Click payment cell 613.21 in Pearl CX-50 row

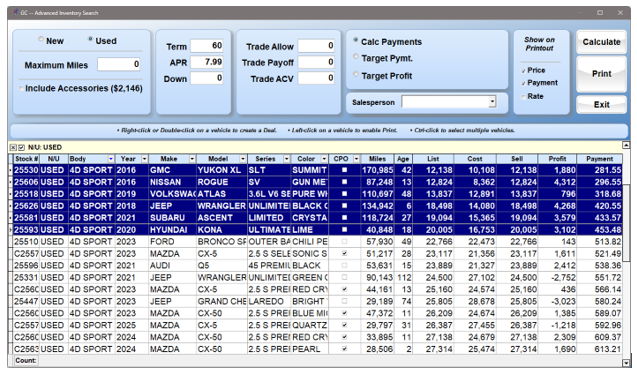tap(599, 349)
